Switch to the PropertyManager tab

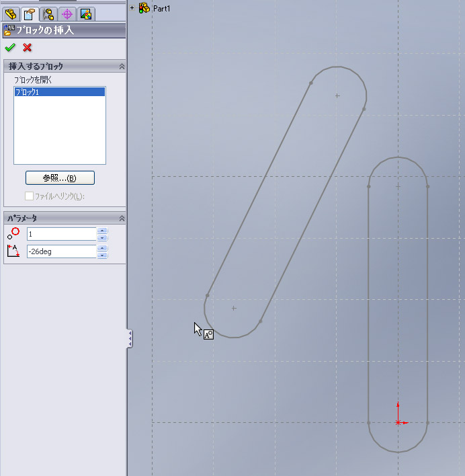pyautogui.click(x=29, y=14)
